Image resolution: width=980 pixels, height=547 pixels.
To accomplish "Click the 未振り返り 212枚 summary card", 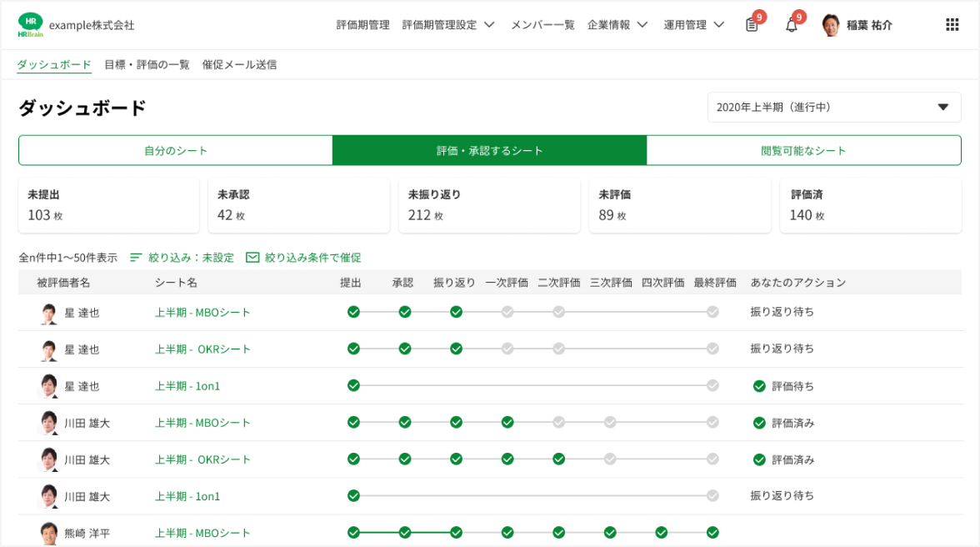I will click(489, 206).
